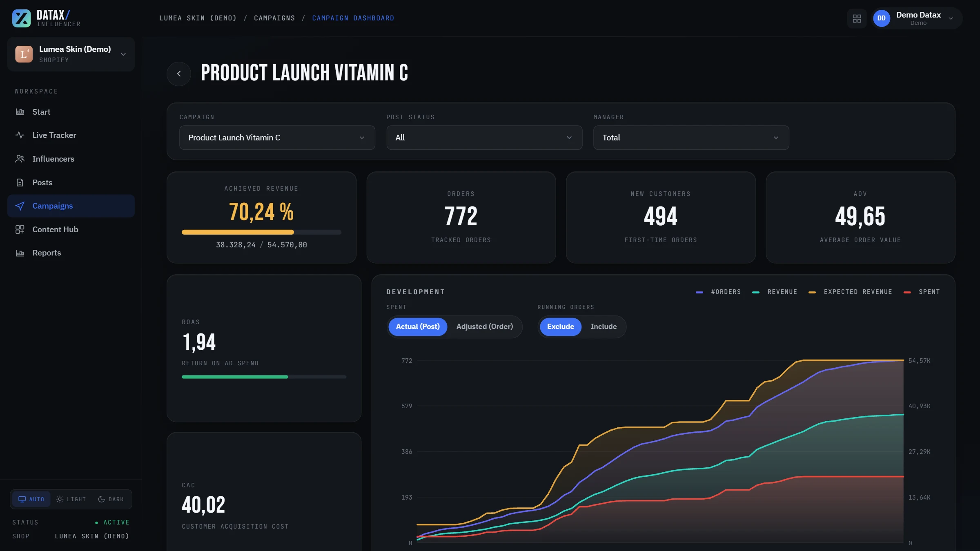
Task: Click the Product Launch Vitamin C title
Action: click(x=304, y=73)
